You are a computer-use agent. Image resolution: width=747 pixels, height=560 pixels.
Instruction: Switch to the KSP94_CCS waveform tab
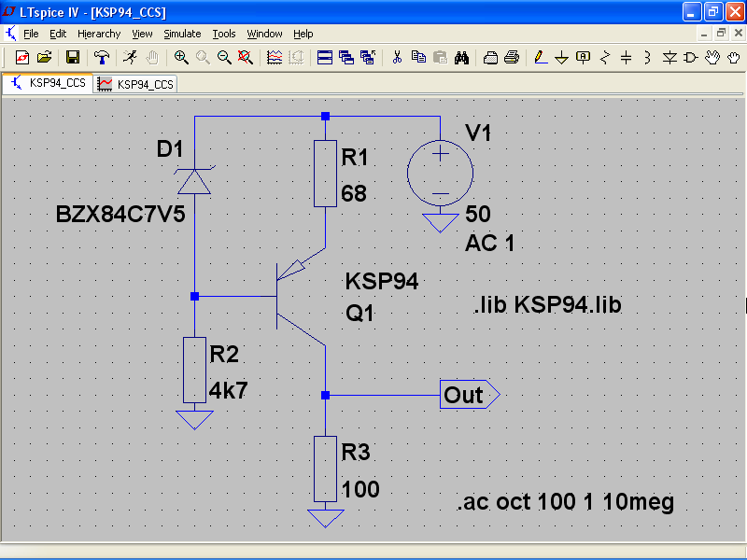pyautogui.click(x=135, y=84)
